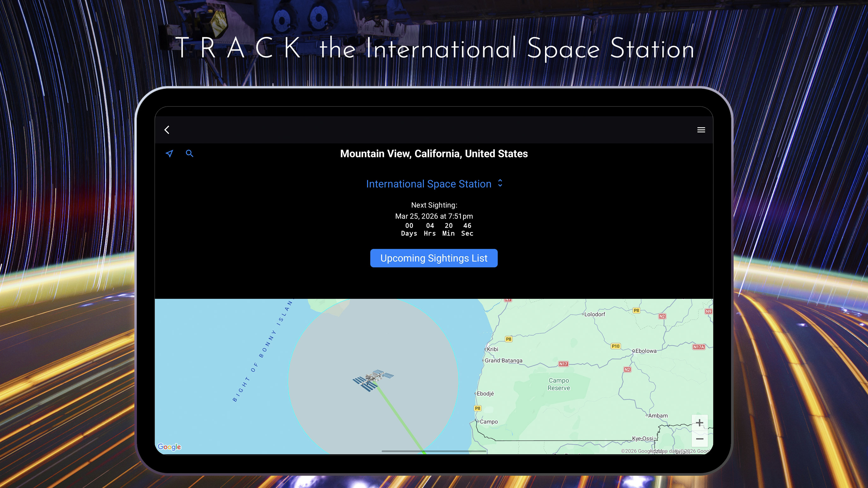Click the ISS icon on the map
The height and width of the screenshot is (488, 868).
[373, 380]
